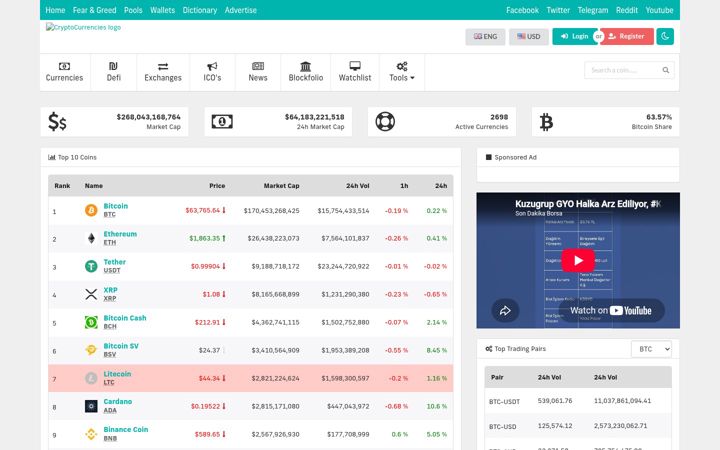The width and height of the screenshot is (720, 450).
Task: Open the Currencies section icon
Action: (64, 66)
